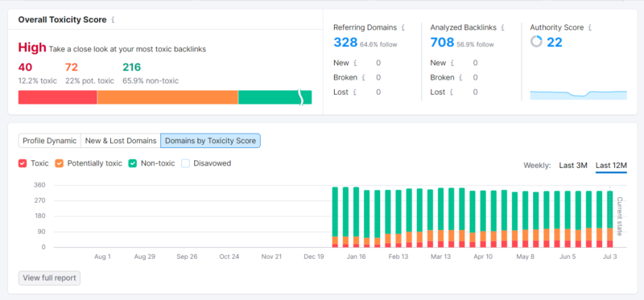Click the red toxic segment of toxicity bar

pos(58,97)
